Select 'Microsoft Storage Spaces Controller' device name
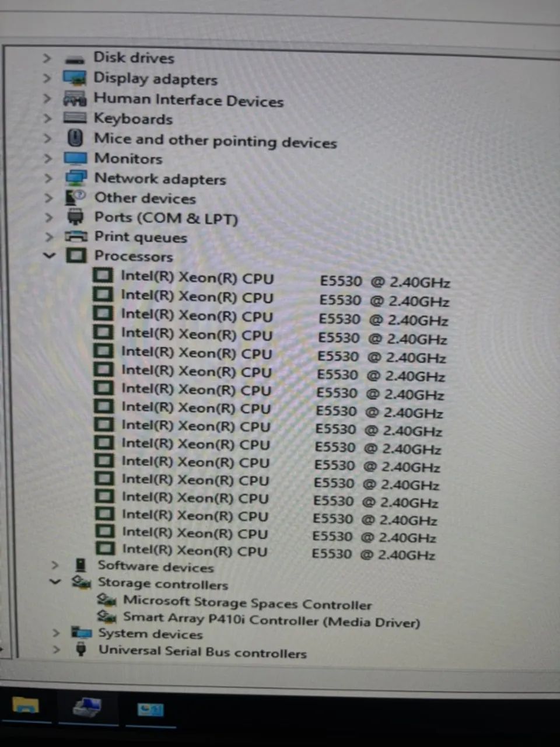This screenshot has height=747, width=560. coord(247,602)
